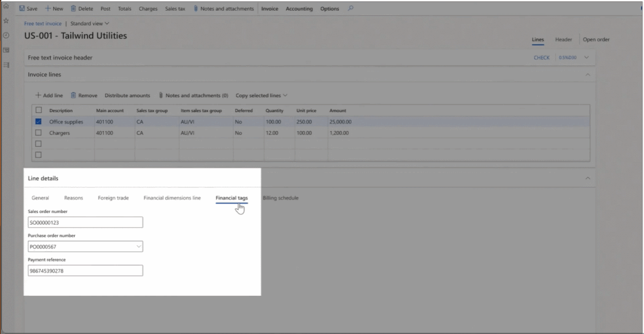Viewport: 644px width, 334px height.
Task: Click the 0.5%D30 summary value
Action: pos(568,57)
